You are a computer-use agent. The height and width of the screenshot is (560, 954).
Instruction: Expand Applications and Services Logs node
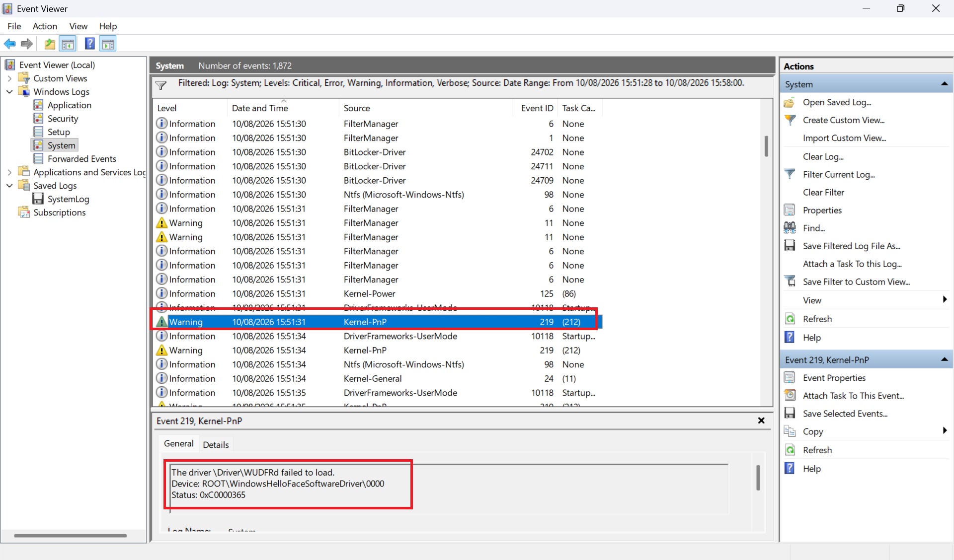click(9, 172)
